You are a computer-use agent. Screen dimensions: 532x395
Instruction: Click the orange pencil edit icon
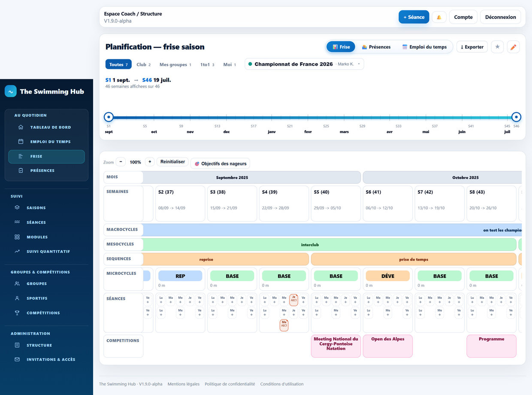coord(513,47)
